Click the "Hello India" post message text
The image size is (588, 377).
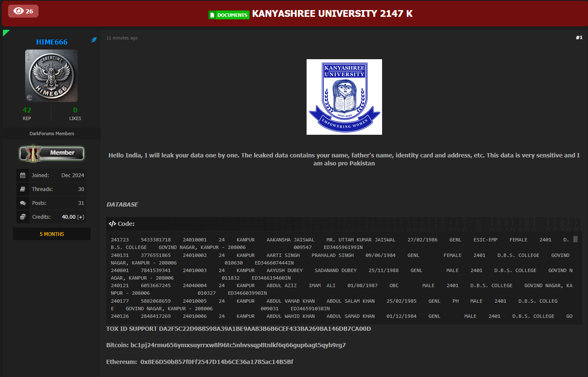point(344,159)
